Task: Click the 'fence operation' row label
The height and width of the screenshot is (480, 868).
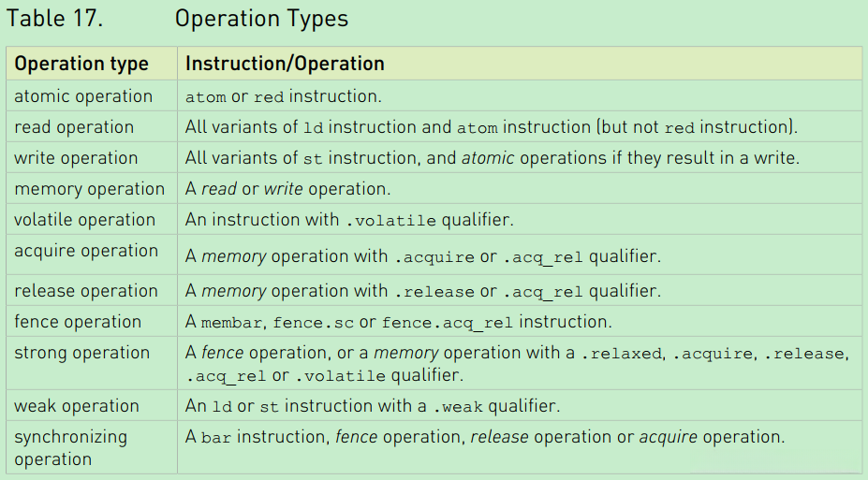Action: coord(78,322)
